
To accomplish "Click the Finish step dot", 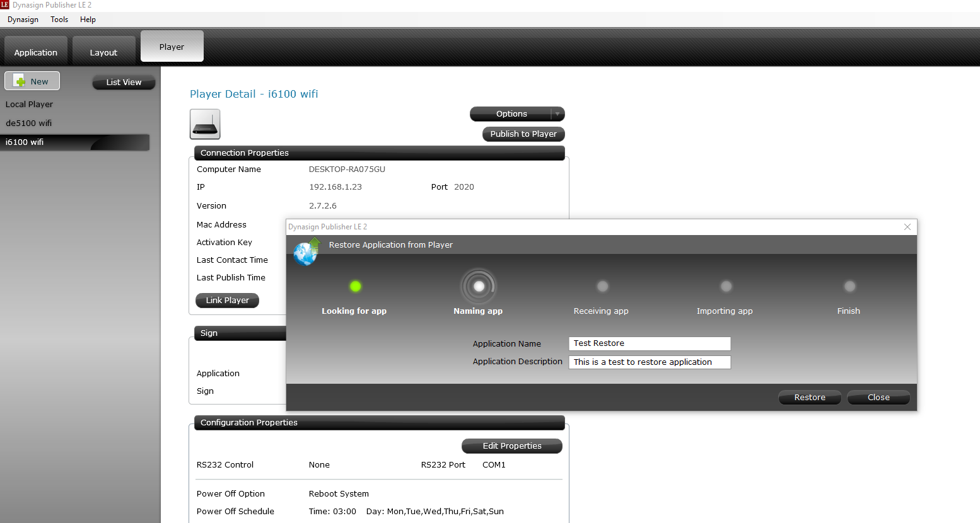I will coord(850,286).
